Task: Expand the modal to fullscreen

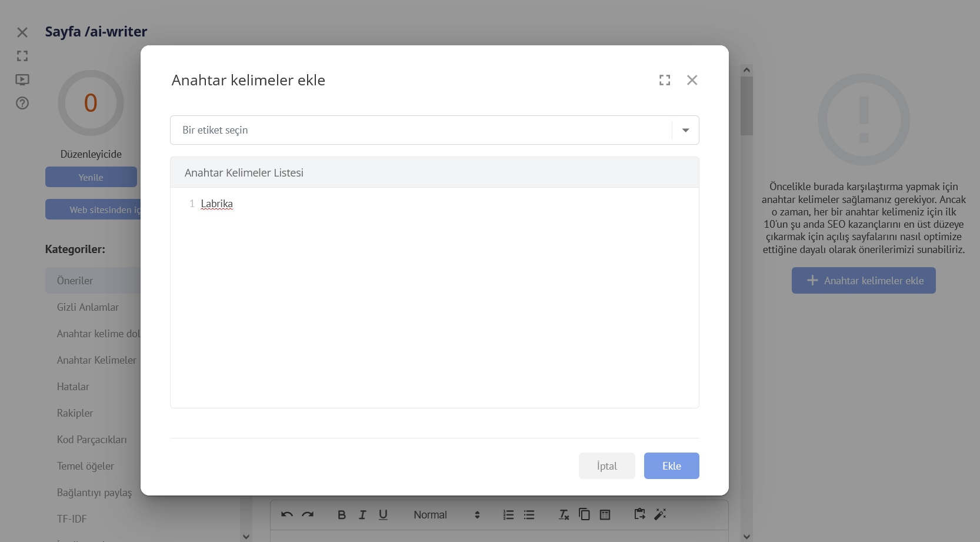Action: [665, 80]
